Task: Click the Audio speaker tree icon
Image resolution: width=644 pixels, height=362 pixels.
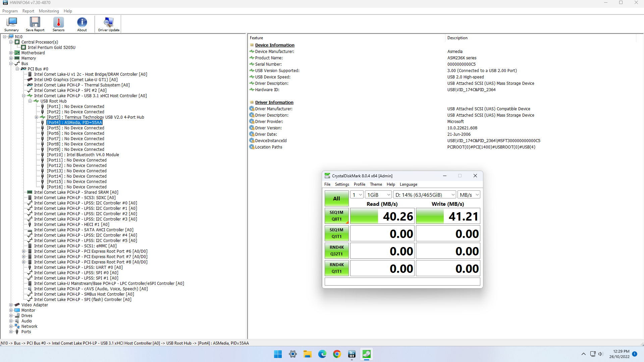Action: click(17, 321)
